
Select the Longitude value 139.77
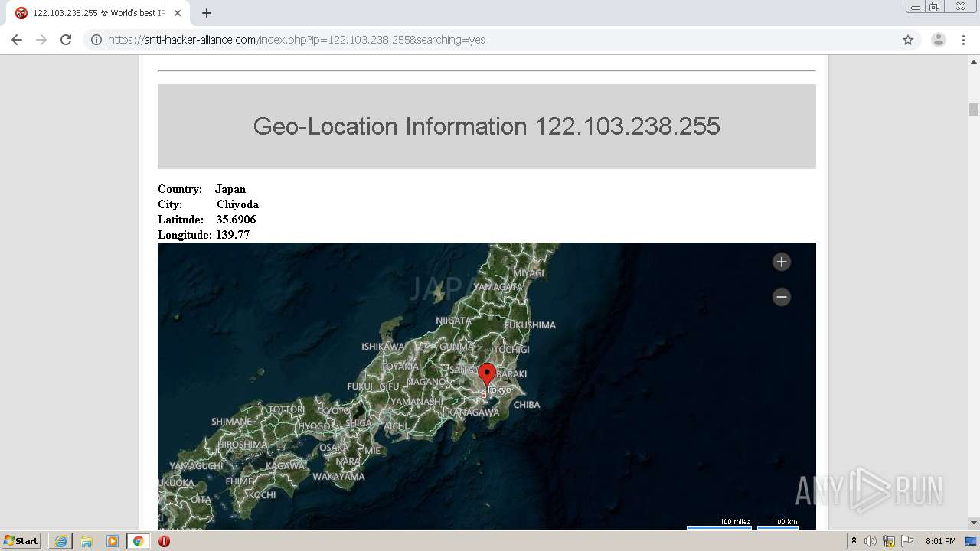(x=233, y=235)
